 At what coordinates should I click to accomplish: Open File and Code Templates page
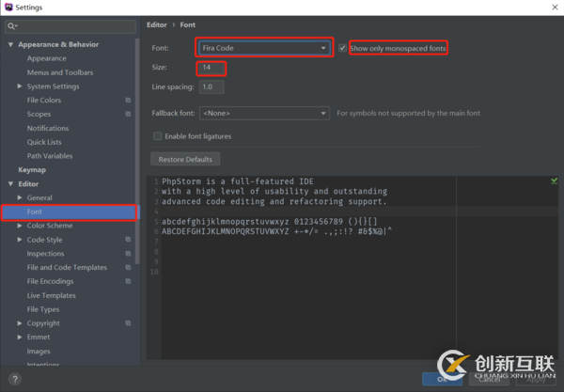[x=67, y=267]
